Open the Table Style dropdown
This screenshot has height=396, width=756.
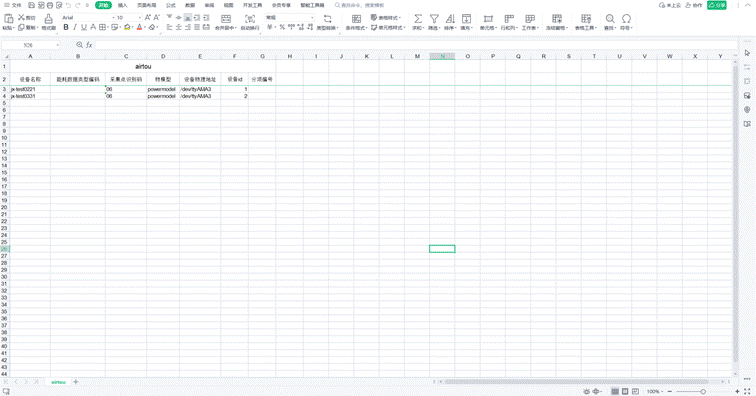pos(386,17)
